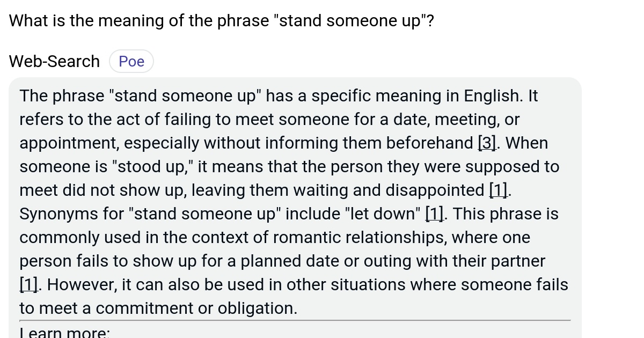Click the question text about 'stand someone up'
Screen dimensions: 644x338
pyautogui.click(x=222, y=21)
